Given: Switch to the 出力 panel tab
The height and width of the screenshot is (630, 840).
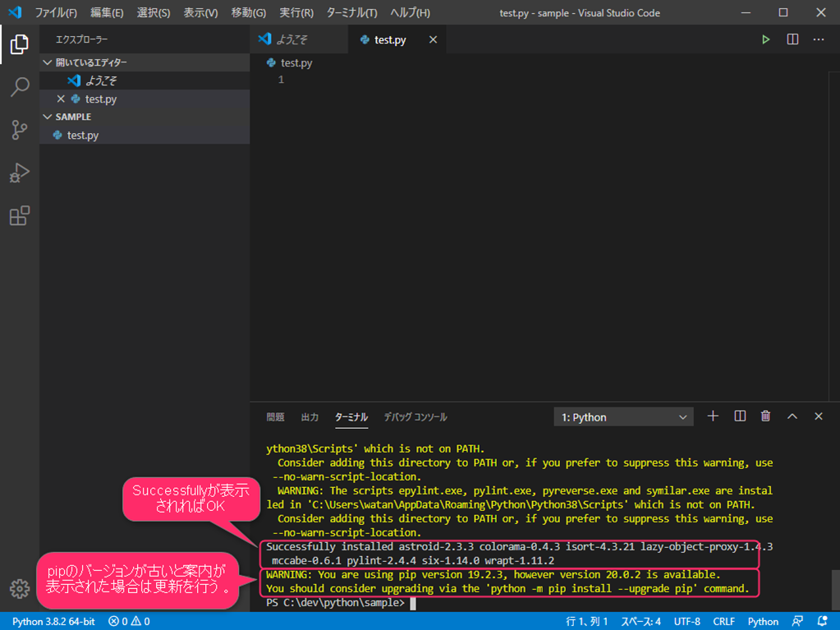Looking at the screenshot, I should pyautogui.click(x=310, y=416).
